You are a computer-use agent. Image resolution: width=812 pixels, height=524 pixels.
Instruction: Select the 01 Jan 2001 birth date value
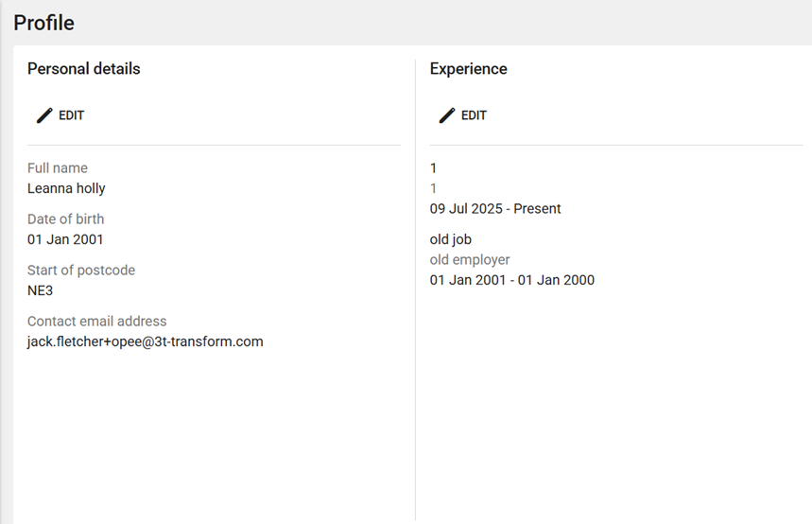click(x=65, y=239)
